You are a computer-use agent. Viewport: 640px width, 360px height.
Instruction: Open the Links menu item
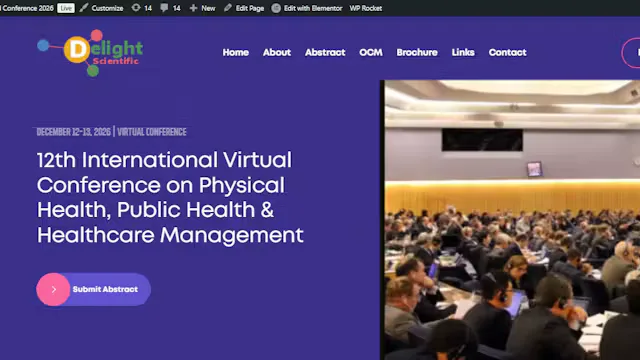pos(463,53)
